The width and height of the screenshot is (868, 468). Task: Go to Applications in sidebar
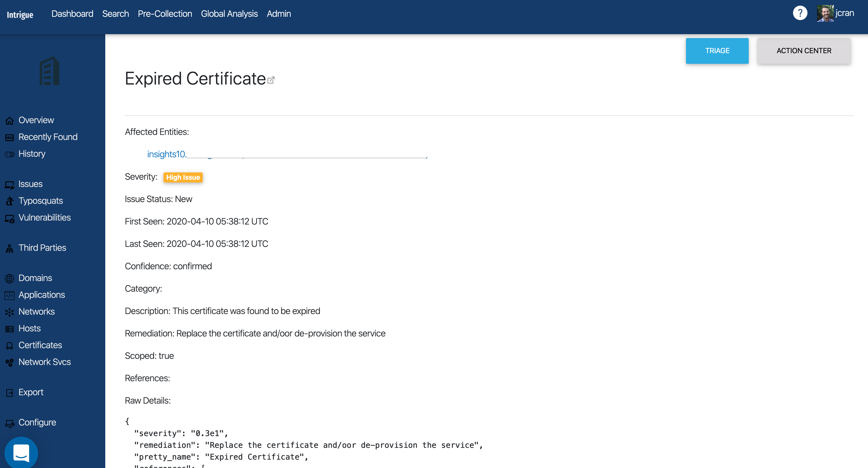41,295
